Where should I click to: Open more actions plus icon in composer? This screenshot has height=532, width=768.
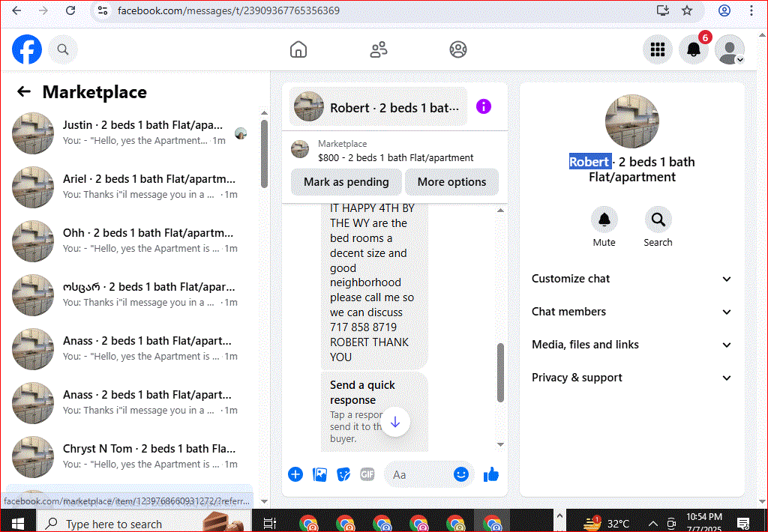tap(295, 474)
